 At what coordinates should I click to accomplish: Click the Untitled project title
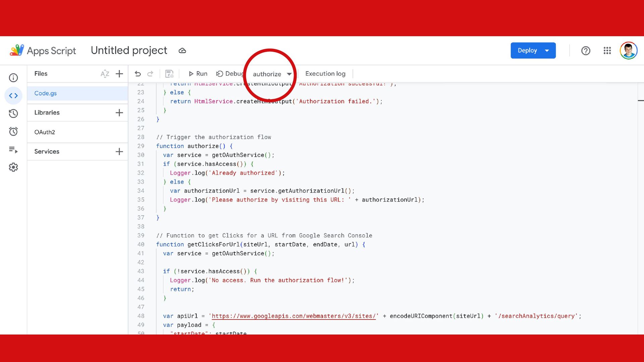(x=129, y=51)
